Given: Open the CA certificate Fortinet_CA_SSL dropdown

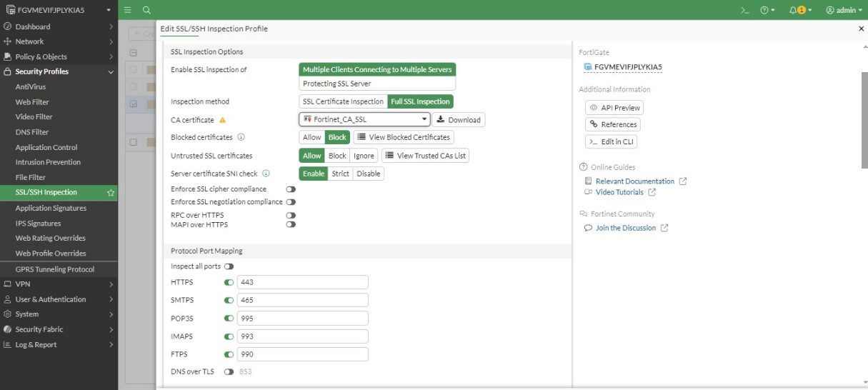Looking at the screenshot, I should [364, 119].
